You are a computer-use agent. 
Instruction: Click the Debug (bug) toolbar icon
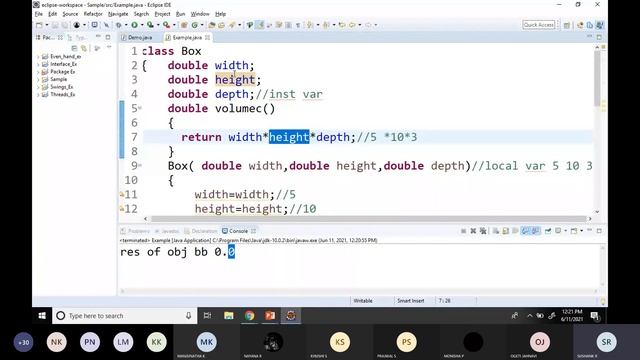(118, 25)
